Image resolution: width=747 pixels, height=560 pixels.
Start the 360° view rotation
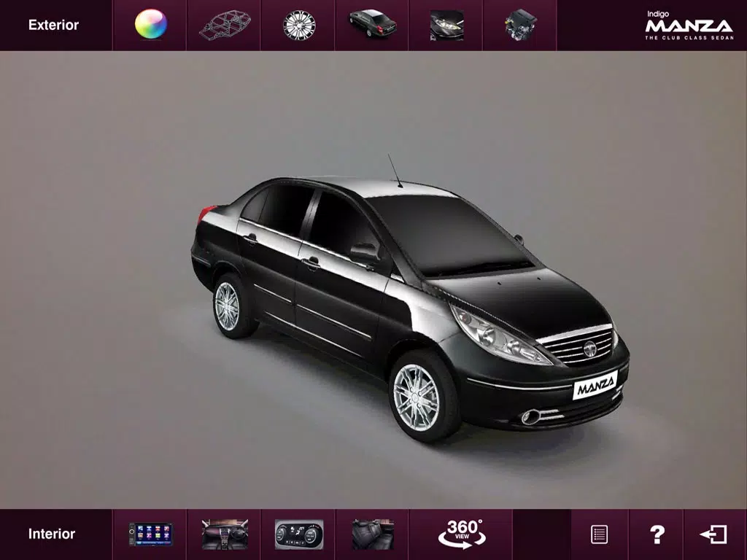[462, 534]
